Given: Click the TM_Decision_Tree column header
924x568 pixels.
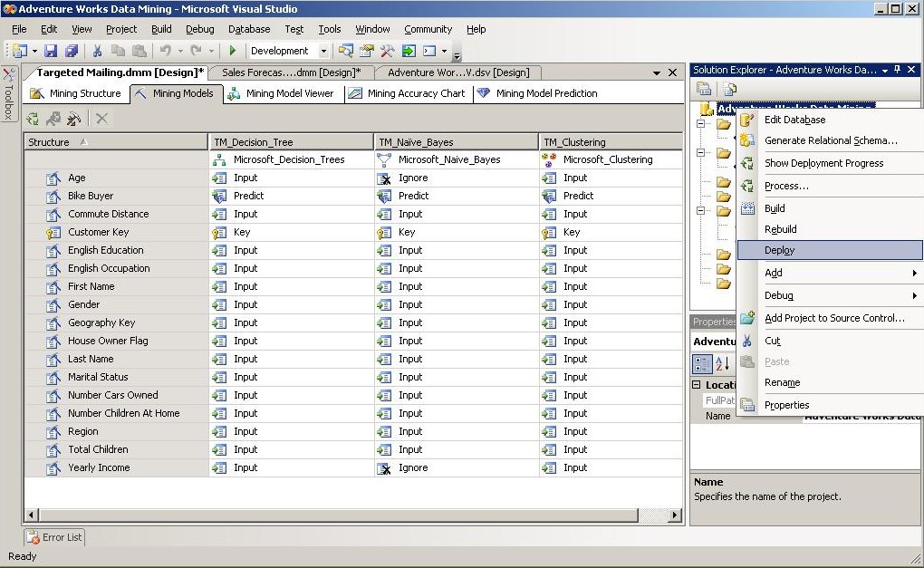Looking at the screenshot, I should 291,142.
